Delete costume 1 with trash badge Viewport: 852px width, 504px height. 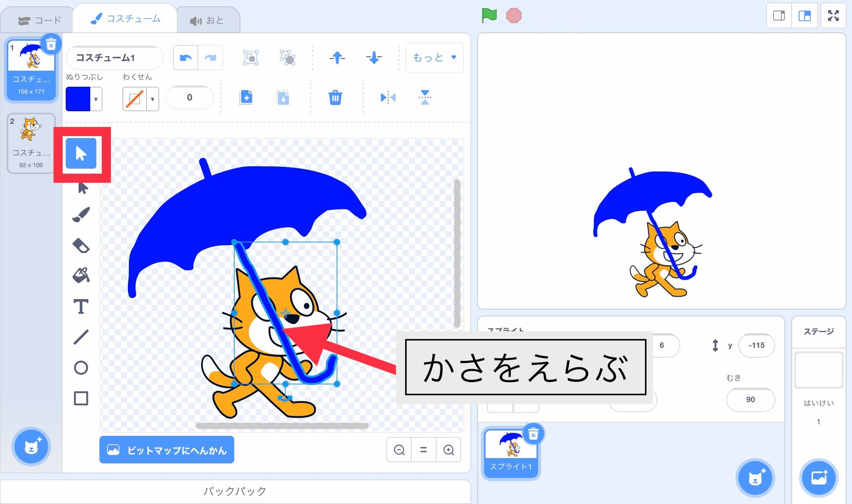(x=51, y=44)
